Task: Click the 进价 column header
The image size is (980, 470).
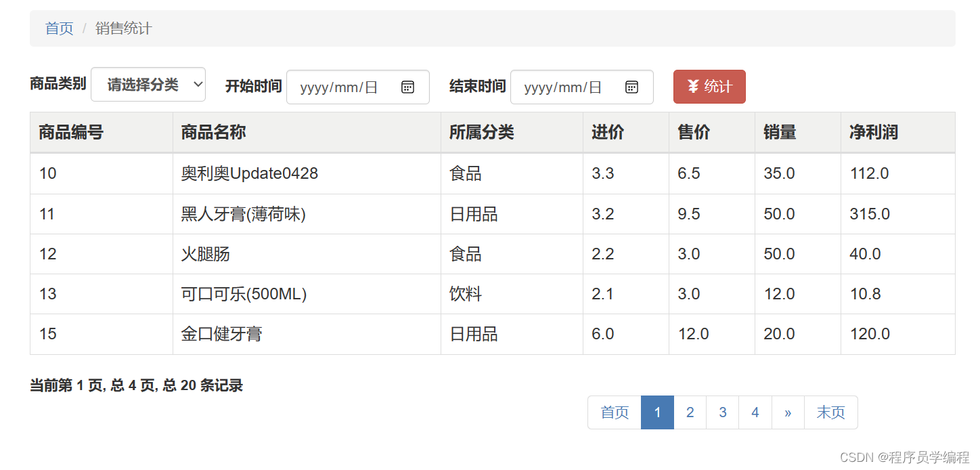Action: pyautogui.click(x=626, y=132)
